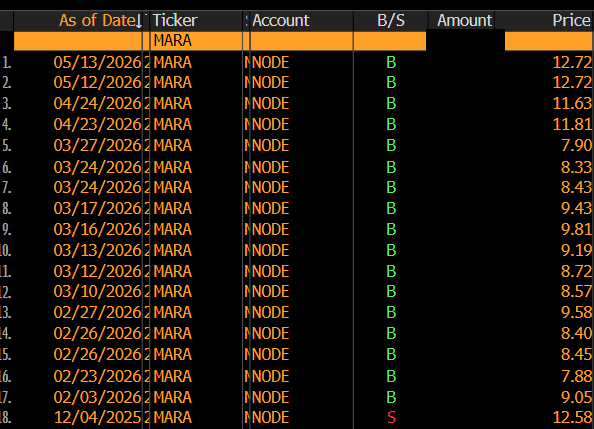The width and height of the screenshot is (594, 429).
Task: Click the Price filter field
Action: (549, 41)
